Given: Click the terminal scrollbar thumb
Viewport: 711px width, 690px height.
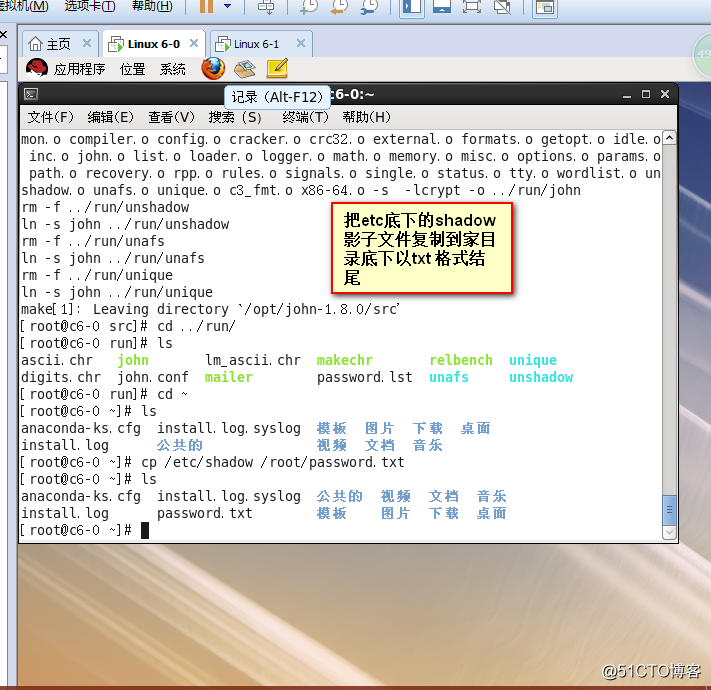Looking at the screenshot, I should coord(669,510).
